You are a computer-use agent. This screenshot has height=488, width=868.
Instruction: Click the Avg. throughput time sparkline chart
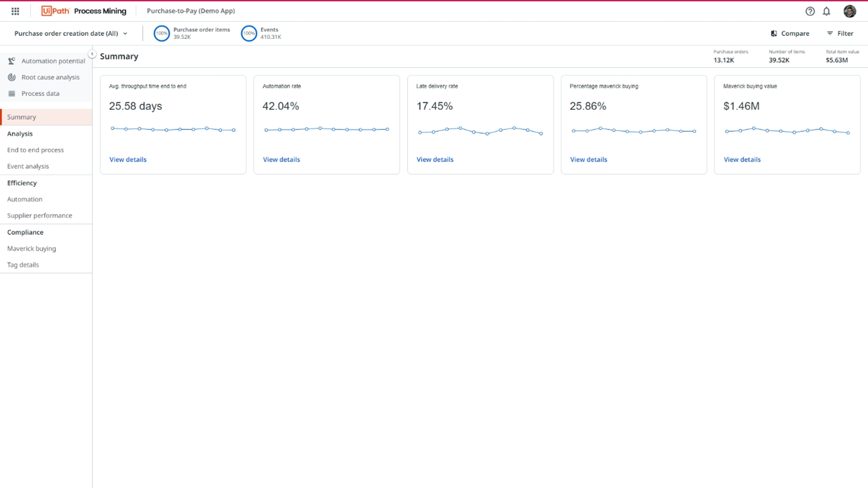173,129
